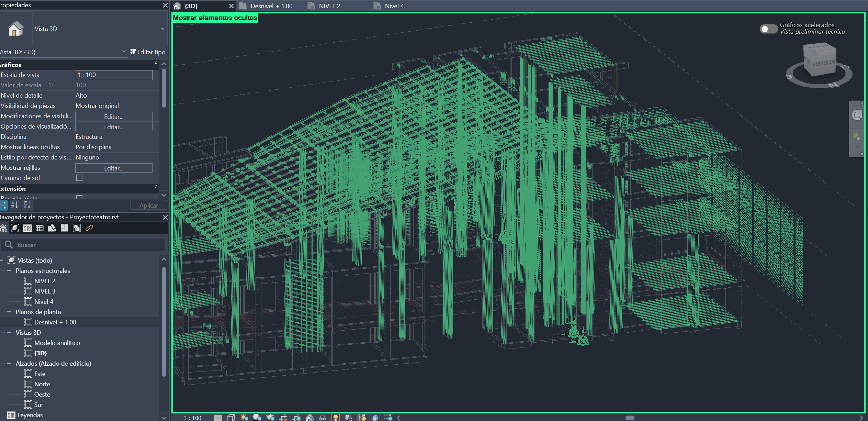
Task: Collapse the Planos estructurales tree node
Action: [x=9, y=271]
